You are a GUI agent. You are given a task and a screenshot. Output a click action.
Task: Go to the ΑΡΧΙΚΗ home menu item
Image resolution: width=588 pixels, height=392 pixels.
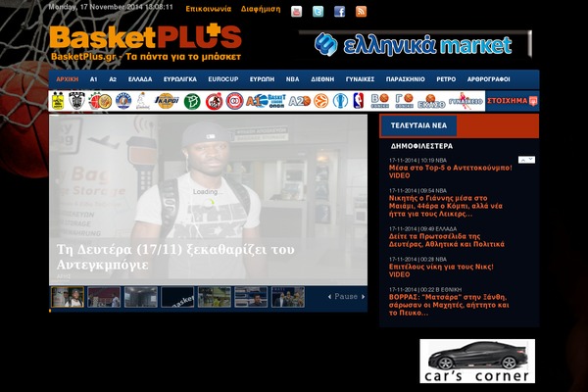(67, 79)
